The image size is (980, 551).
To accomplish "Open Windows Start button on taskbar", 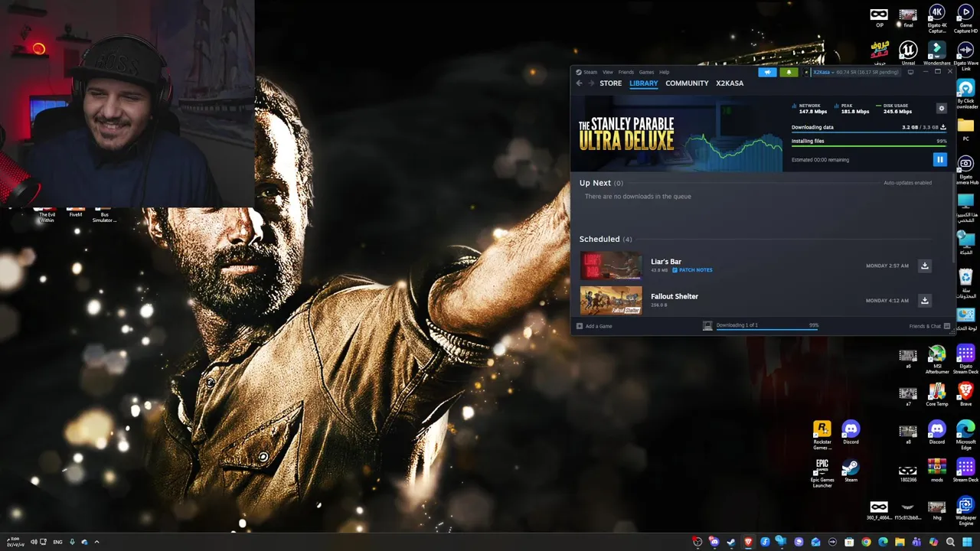I will click(967, 542).
